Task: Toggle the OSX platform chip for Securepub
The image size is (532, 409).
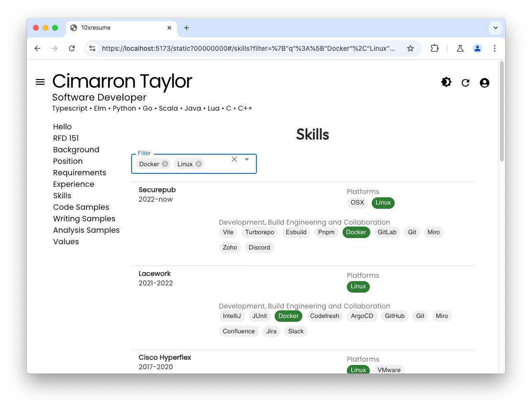Action: [x=357, y=203]
